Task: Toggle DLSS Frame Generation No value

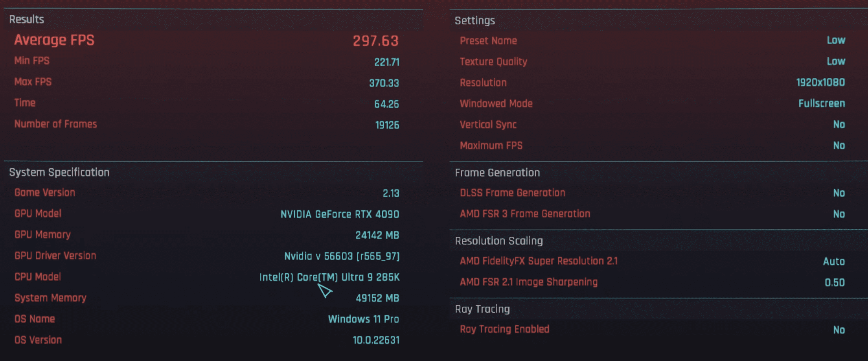Action: coord(839,193)
